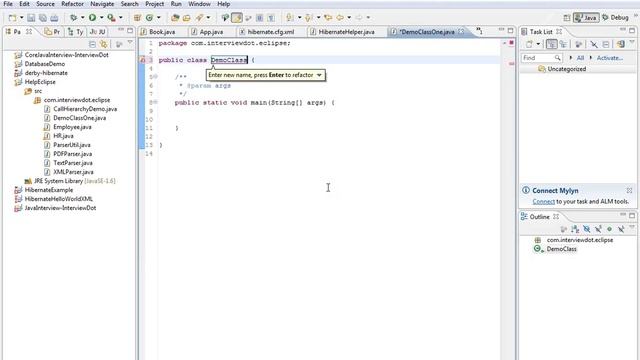This screenshot has width=640, height=360.
Task: Toggle Scheduled presentation in Task List
Action: (x=563, y=44)
